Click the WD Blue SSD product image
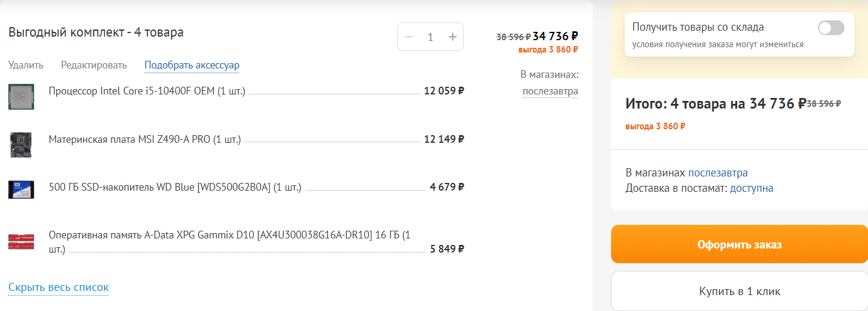 coord(21,189)
